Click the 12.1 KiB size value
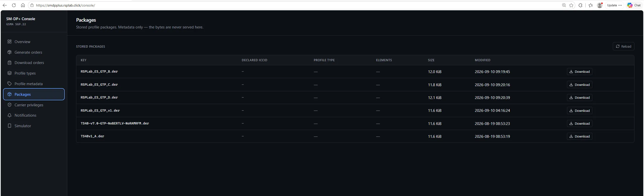 [435, 98]
